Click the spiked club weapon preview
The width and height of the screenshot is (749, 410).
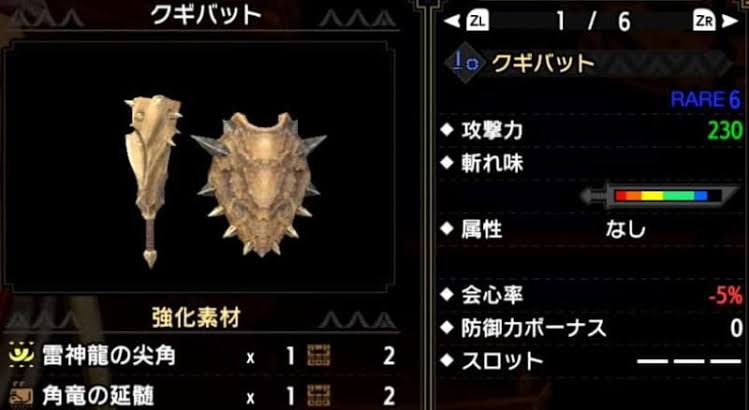tap(152, 181)
